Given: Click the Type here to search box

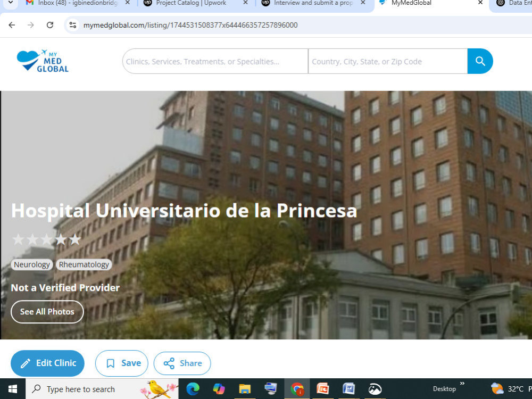Looking at the screenshot, I should pyautogui.click(x=102, y=389).
